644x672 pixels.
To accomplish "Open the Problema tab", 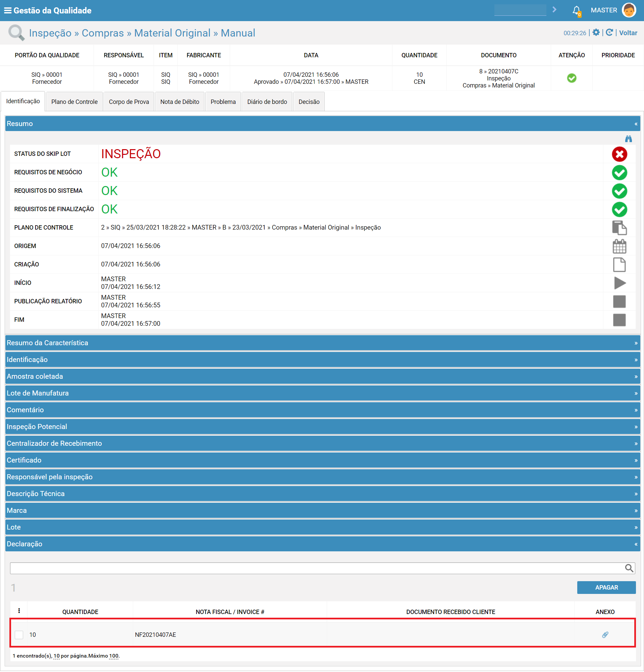I will pyautogui.click(x=223, y=102).
